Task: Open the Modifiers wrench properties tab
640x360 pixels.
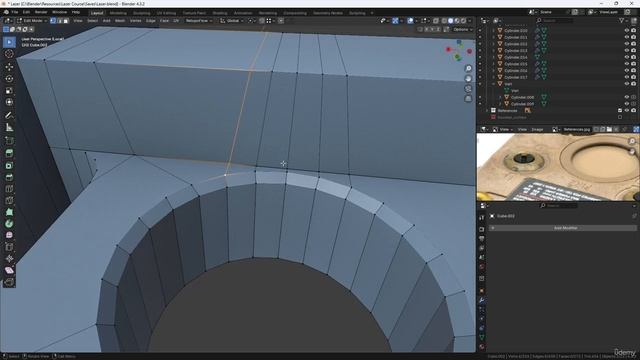Action: (482, 300)
